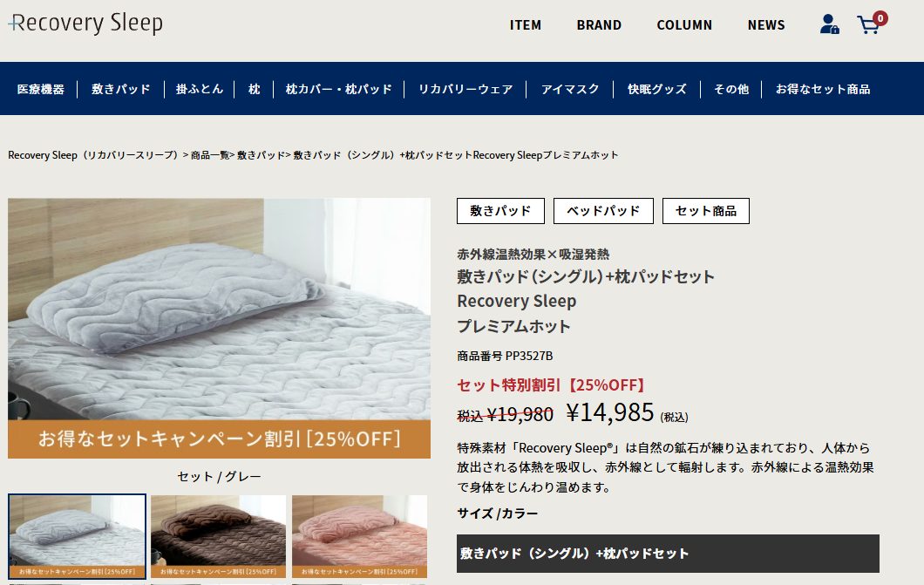Open 掛ふとん category
The height and width of the screenshot is (585, 924).
tap(200, 89)
